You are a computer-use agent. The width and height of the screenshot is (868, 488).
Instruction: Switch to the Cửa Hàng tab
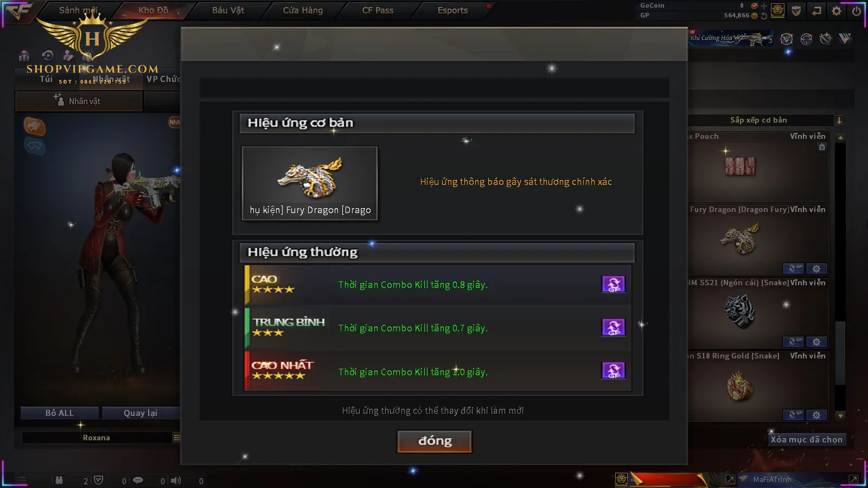coord(303,10)
